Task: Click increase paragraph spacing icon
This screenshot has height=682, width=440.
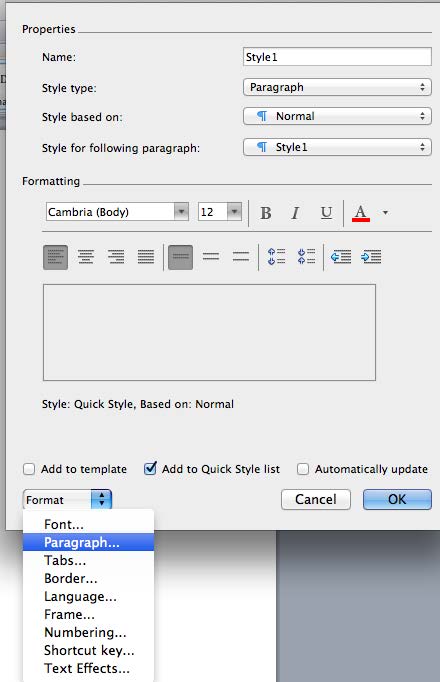Action: pos(276,257)
